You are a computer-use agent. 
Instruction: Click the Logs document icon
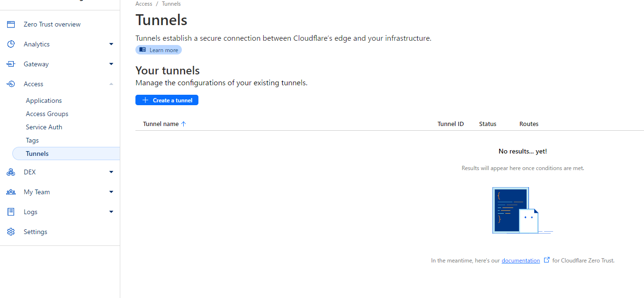(x=11, y=212)
